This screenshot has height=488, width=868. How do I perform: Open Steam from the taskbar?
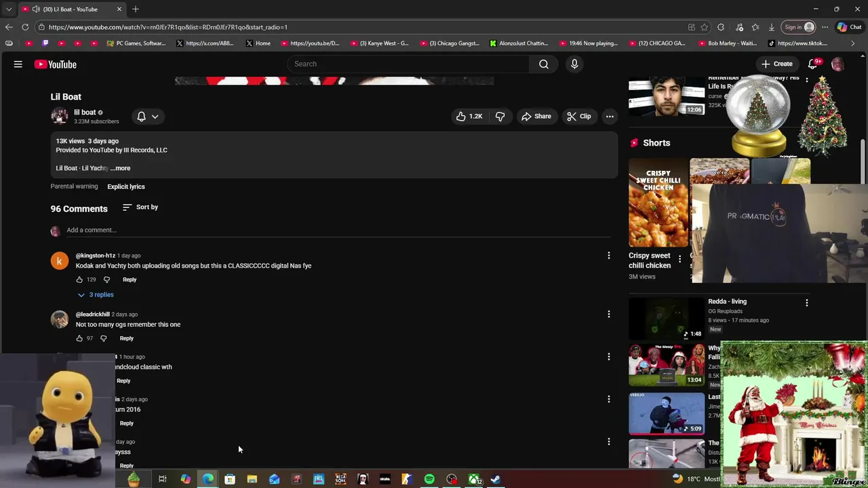click(x=496, y=479)
